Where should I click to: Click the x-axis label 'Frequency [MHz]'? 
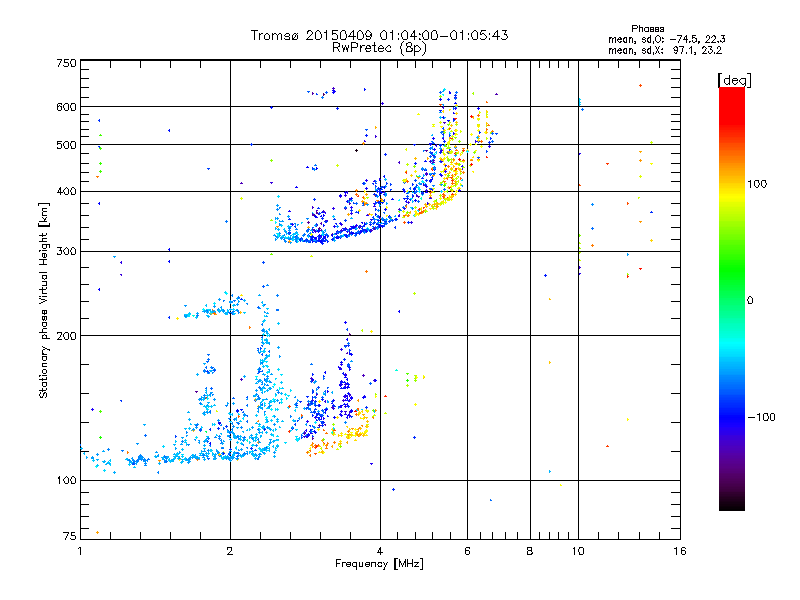(379, 564)
